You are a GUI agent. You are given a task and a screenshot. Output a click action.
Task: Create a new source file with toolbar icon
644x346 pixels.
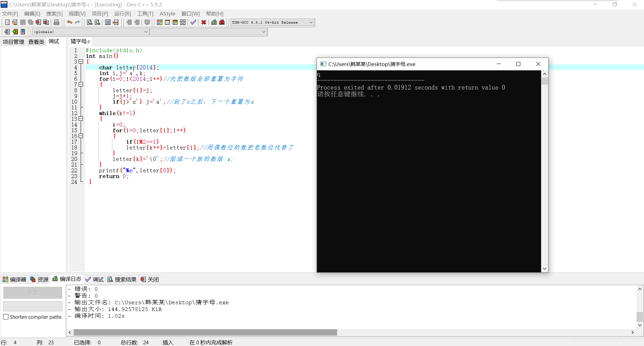(7, 22)
